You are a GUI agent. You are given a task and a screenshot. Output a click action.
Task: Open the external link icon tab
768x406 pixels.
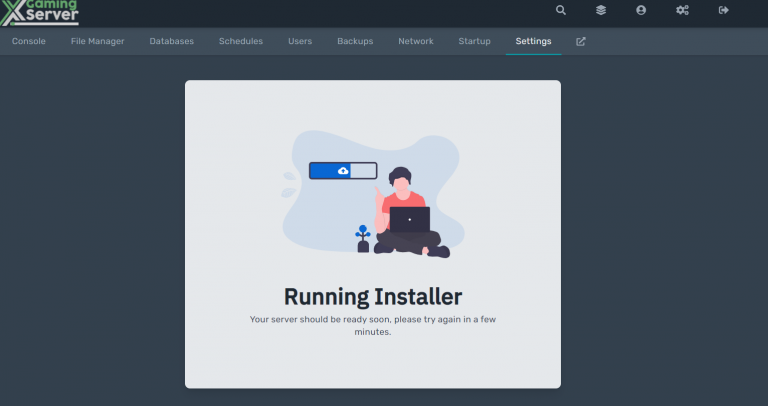click(580, 42)
